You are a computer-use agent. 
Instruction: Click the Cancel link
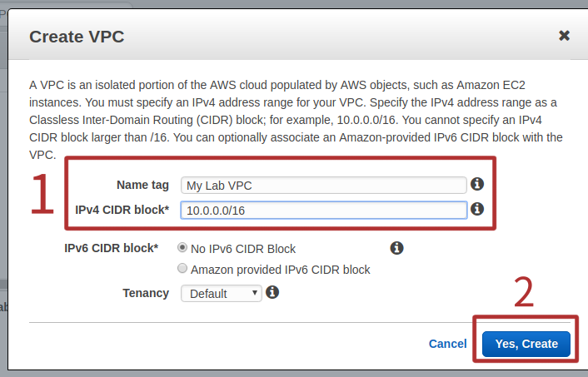[x=447, y=344]
